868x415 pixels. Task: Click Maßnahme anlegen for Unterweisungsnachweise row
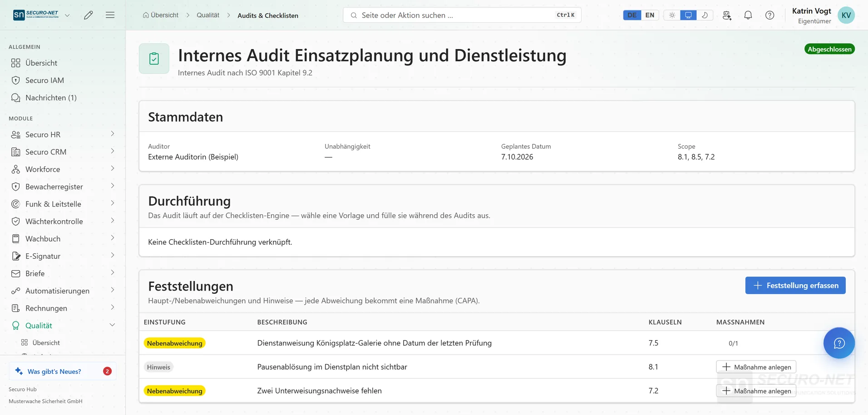756,391
